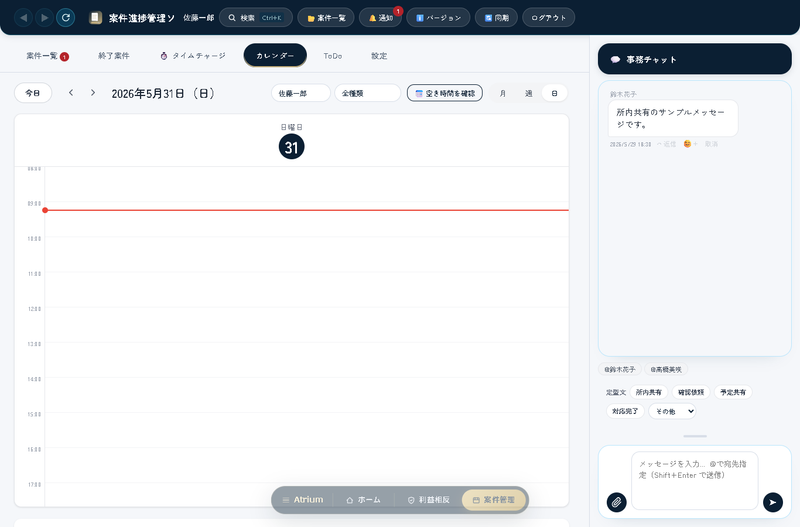
Task: Click the バージョン button in the header
Action: 438,18
